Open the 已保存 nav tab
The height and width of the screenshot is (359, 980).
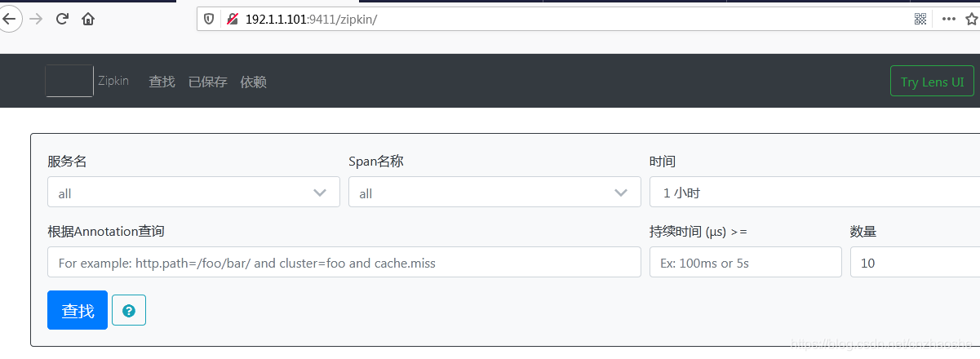coord(207,82)
